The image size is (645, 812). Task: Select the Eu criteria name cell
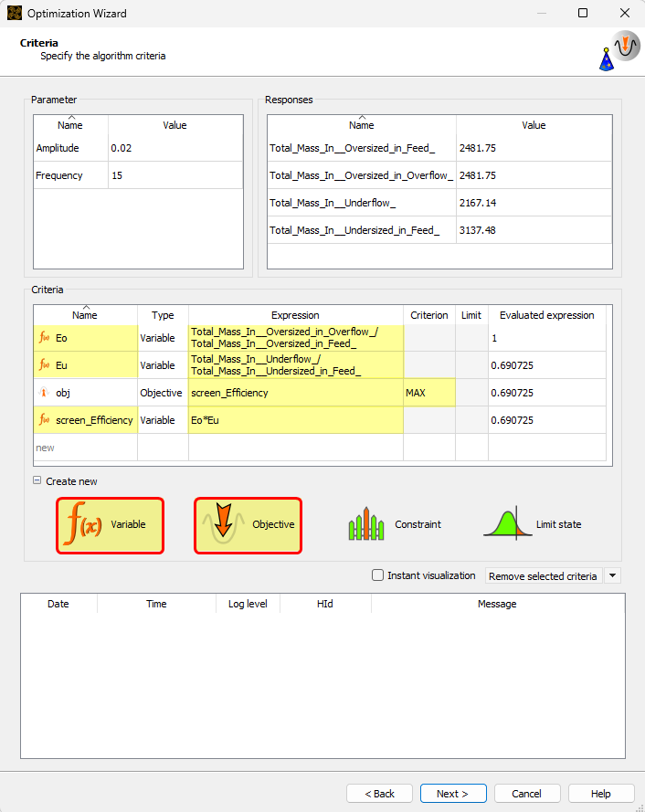click(86, 365)
